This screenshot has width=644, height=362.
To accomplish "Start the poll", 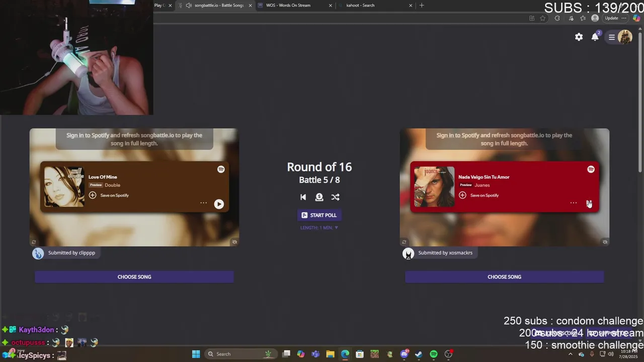I will coord(319,215).
